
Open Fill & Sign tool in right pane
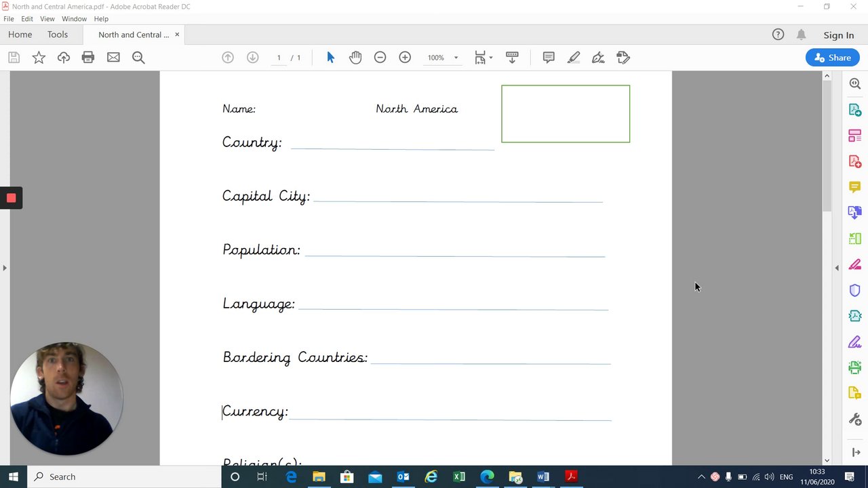click(x=855, y=342)
